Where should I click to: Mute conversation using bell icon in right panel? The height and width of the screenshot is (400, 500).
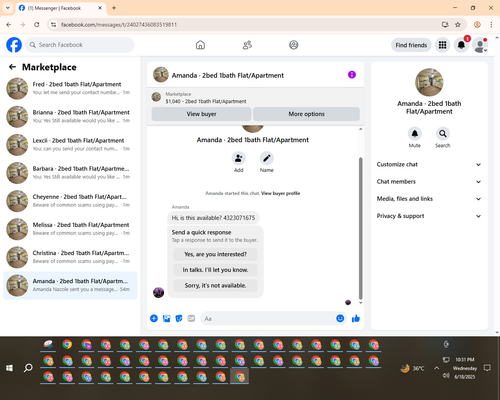pyautogui.click(x=415, y=134)
